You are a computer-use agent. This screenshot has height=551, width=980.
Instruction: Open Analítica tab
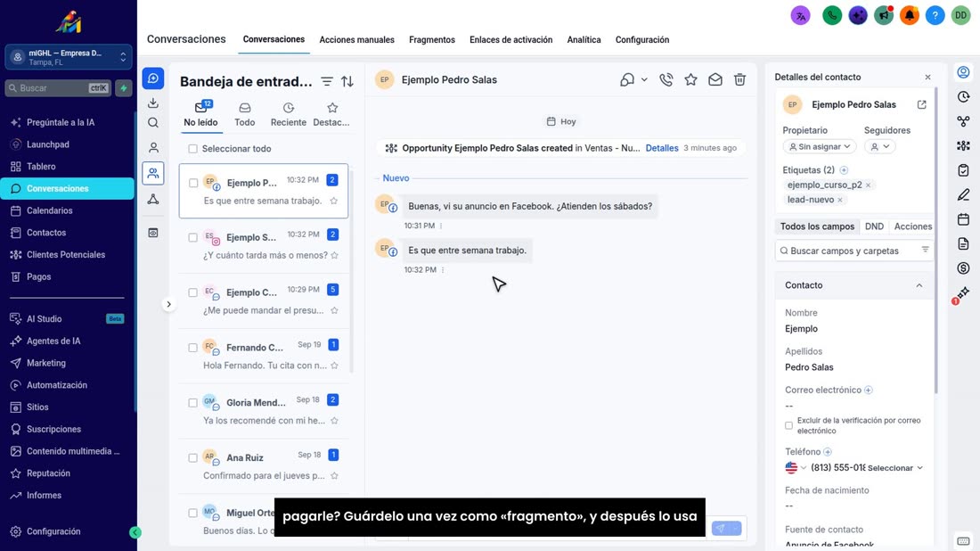click(x=584, y=39)
